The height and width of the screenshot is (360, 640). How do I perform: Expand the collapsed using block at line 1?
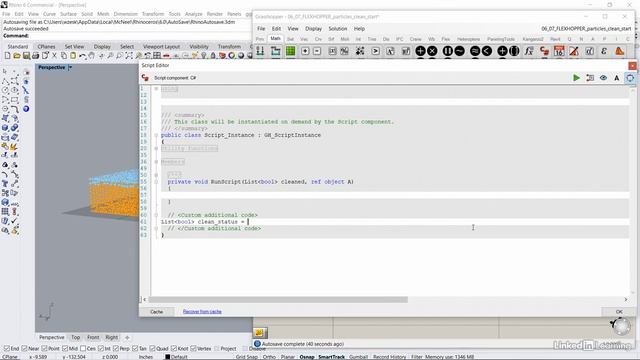point(156,89)
